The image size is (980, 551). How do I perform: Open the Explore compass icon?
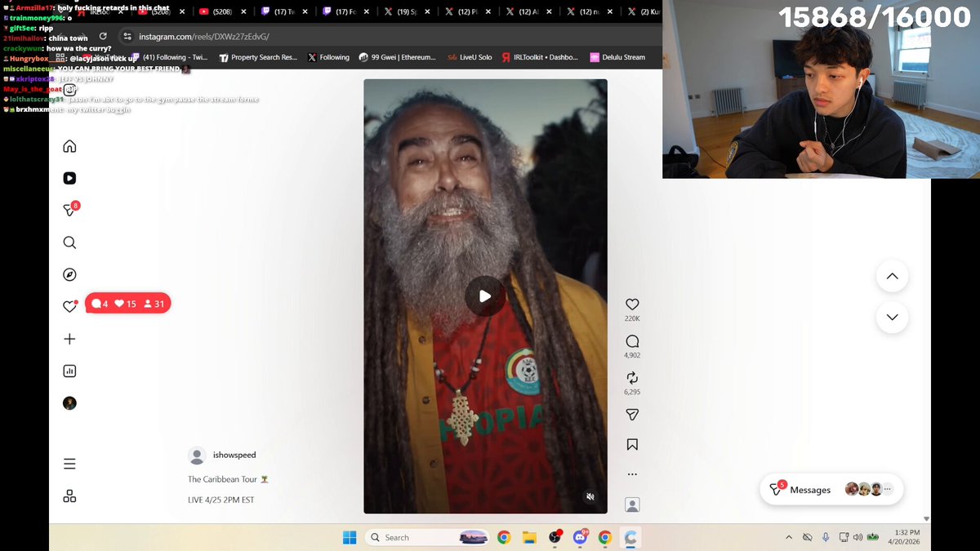tap(69, 274)
